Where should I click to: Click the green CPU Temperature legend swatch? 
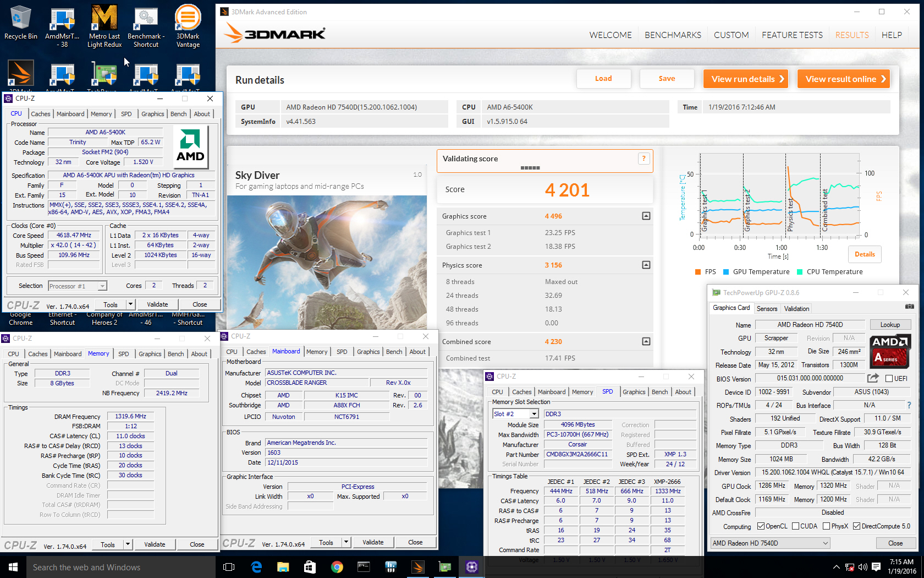coord(800,272)
